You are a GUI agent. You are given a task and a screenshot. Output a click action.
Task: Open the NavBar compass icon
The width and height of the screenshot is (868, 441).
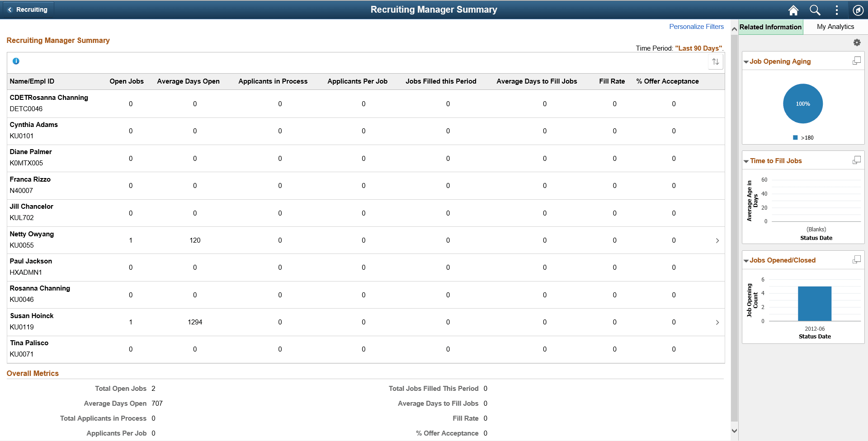[858, 10]
